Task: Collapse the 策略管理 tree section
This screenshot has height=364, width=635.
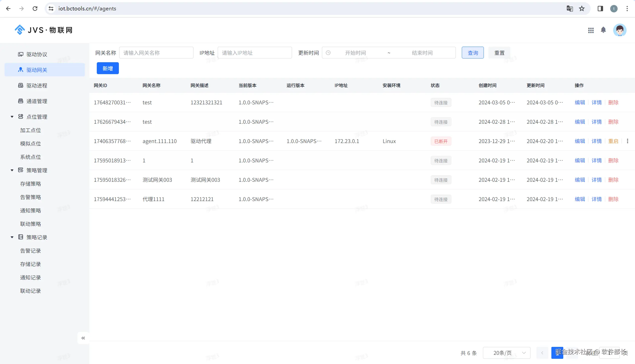Action: [12, 170]
